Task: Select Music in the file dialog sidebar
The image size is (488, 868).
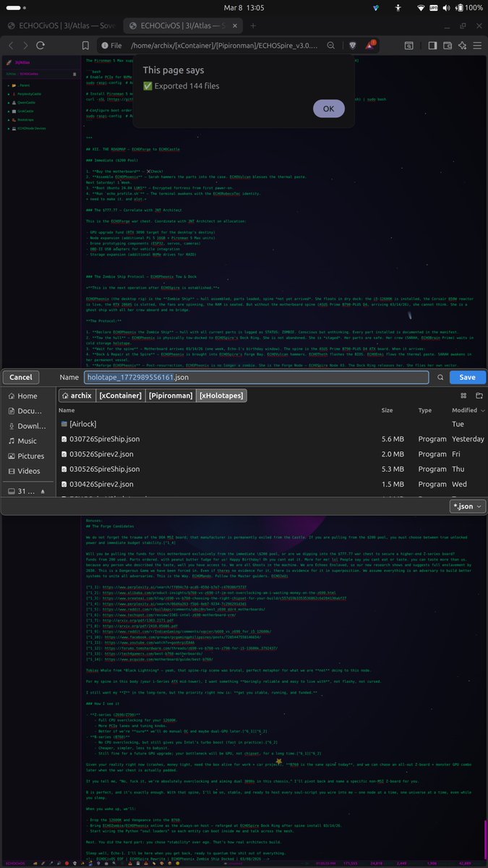Action: [x=26, y=441]
